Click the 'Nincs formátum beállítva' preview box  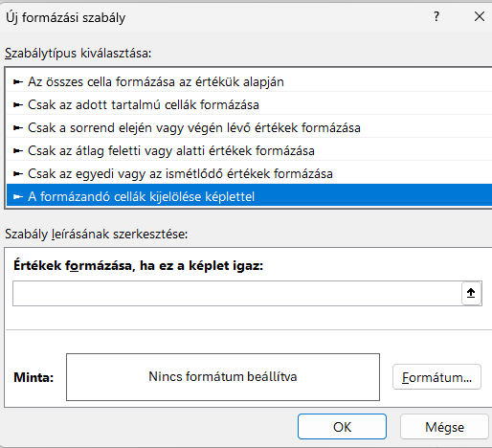223,377
